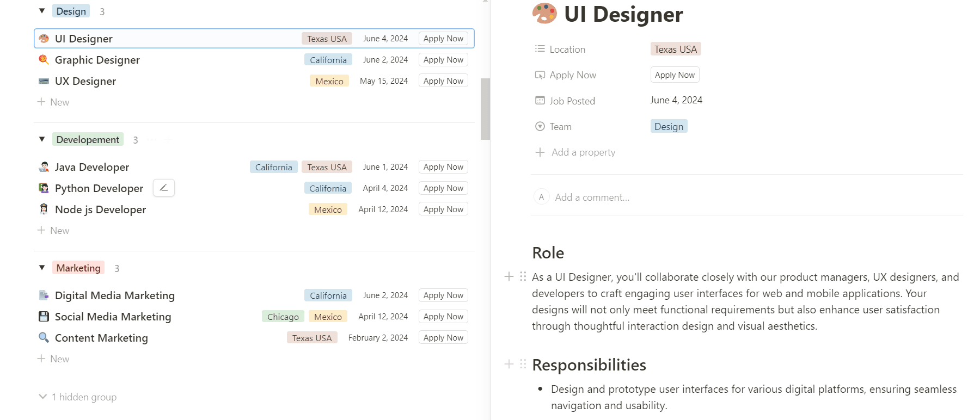
Task: Click the UX Designer keyboard icon
Action: tap(44, 81)
